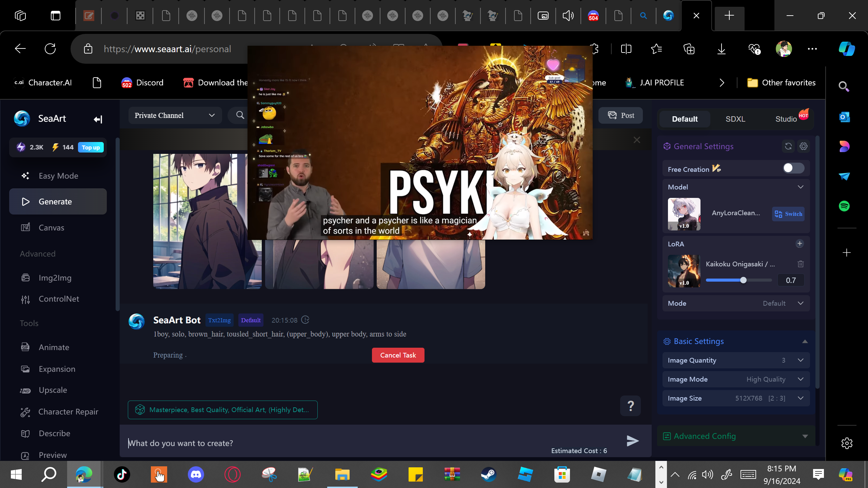Image resolution: width=868 pixels, height=488 pixels.
Task: Click the LoRA weight value field
Action: pyautogui.click(x=791, y=280)
